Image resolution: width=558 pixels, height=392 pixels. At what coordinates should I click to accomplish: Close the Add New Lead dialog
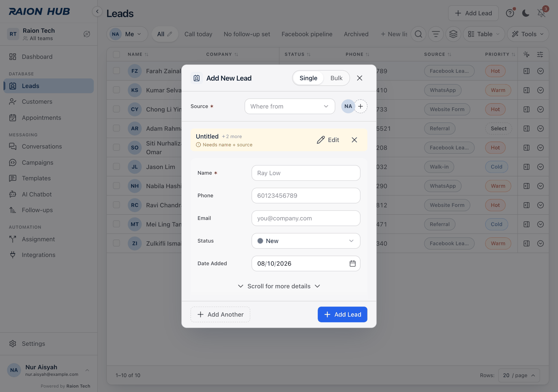coord(360,78)
